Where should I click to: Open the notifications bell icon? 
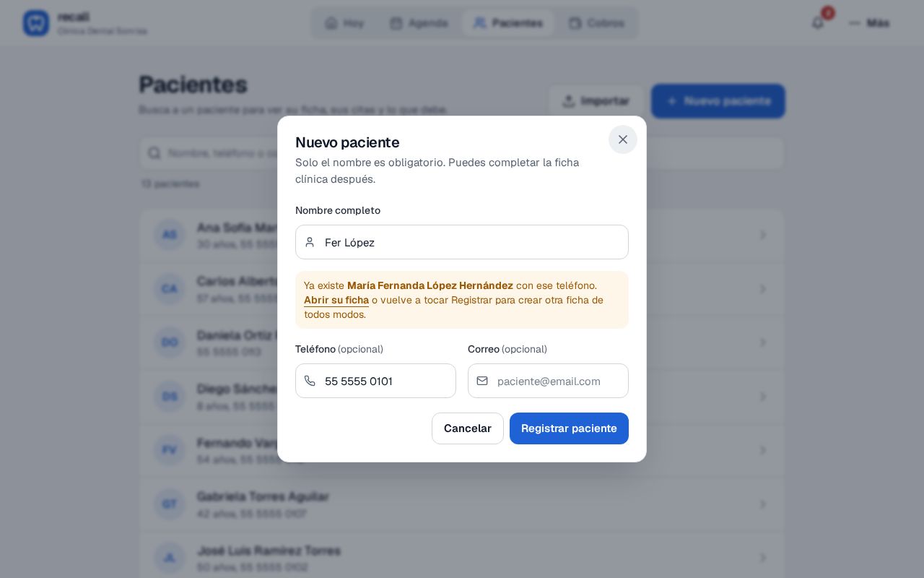tap(818, 23)
